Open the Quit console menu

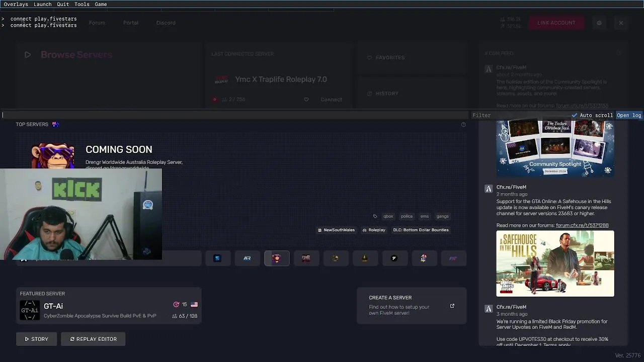63,4
